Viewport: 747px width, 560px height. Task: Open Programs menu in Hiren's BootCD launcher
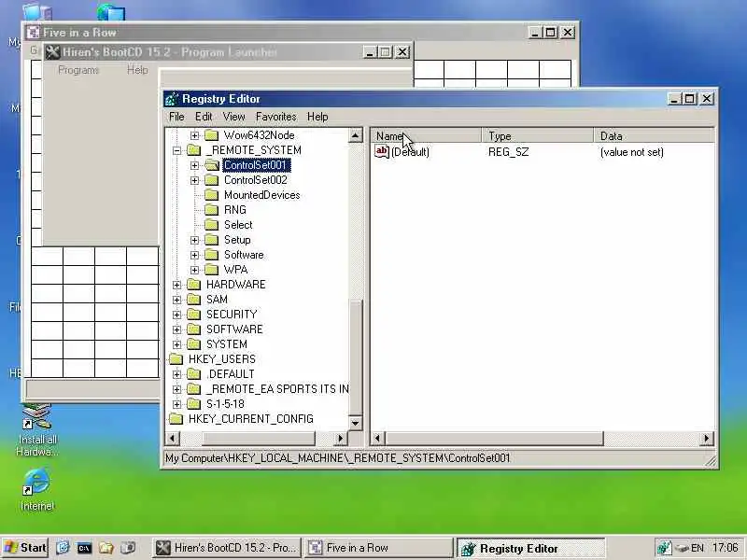pyautogui.click(x=78, y=70)
